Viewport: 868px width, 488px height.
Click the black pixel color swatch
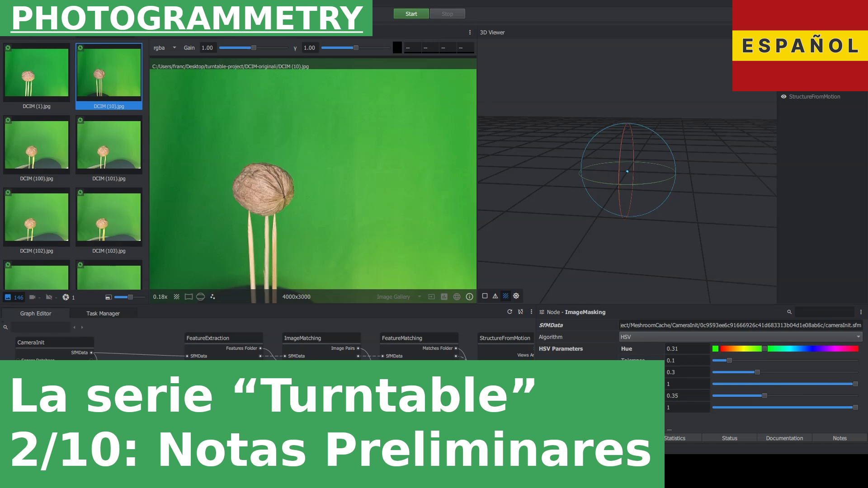[397, 47]
